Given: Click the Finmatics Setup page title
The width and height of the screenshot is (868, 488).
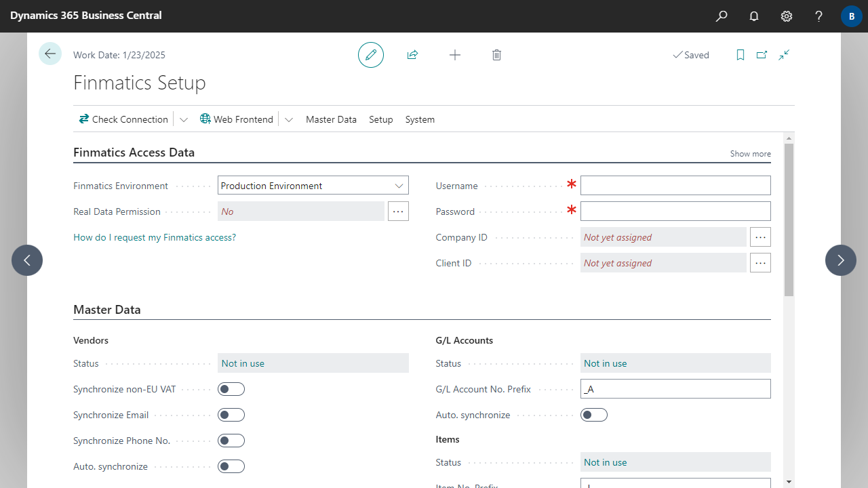Looking at the screenshot, I should point(140,83).
